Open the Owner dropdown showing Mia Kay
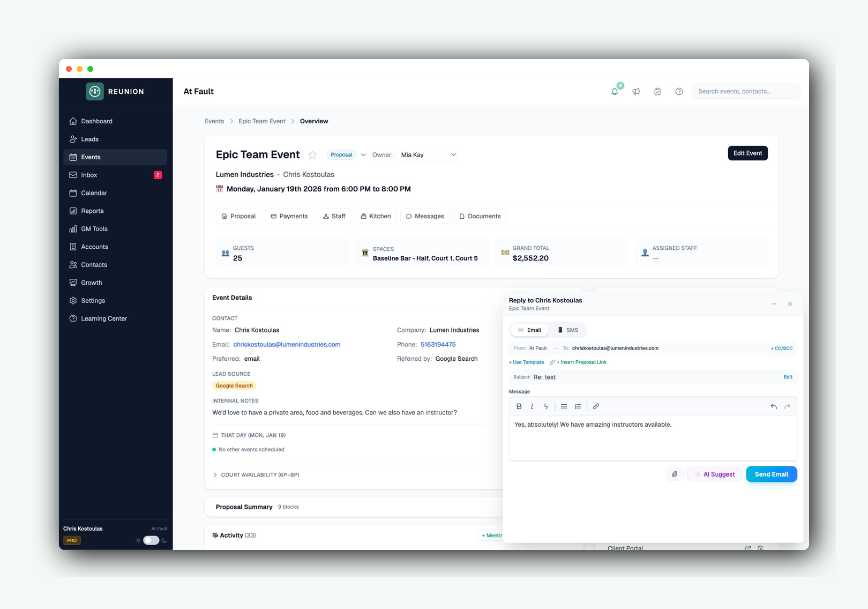The width and height of the screenshot is (868, 609). tap(426, 154)
